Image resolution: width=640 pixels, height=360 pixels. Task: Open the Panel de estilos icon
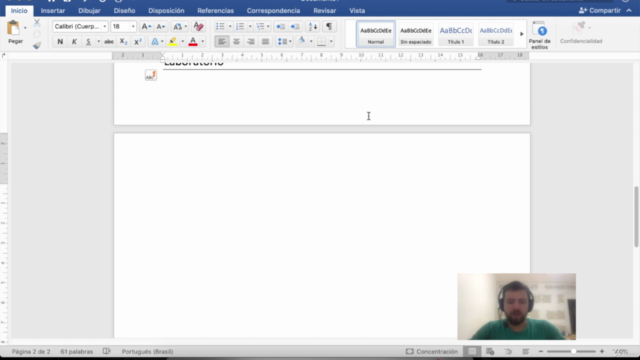[540, 31]
